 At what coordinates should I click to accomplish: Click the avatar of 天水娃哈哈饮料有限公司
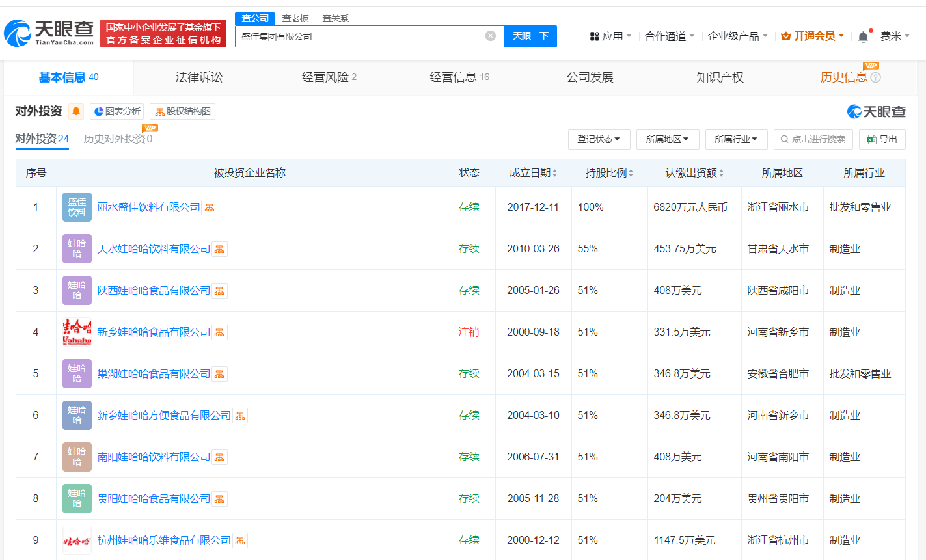tap(77, 248)
